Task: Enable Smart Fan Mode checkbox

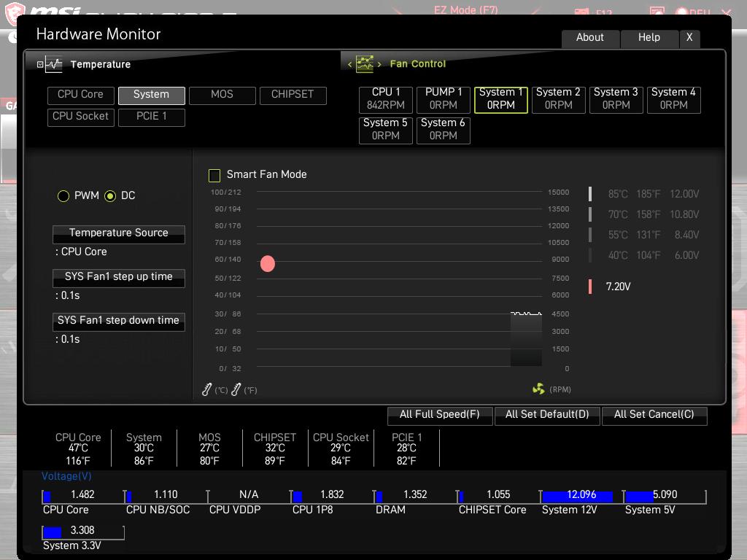Action: 214,175
